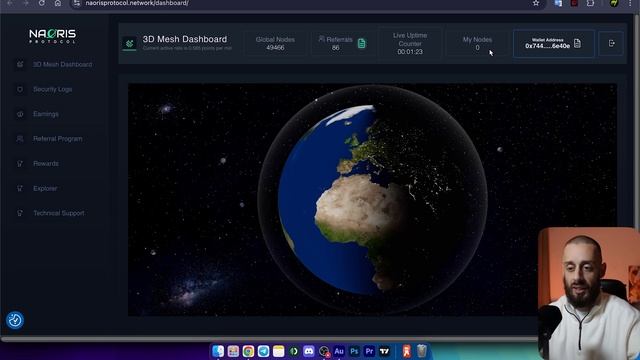Screen dimensions: 640x360
Task: Click the blue translate extension icon in toolbar
Action: [558, 3]
